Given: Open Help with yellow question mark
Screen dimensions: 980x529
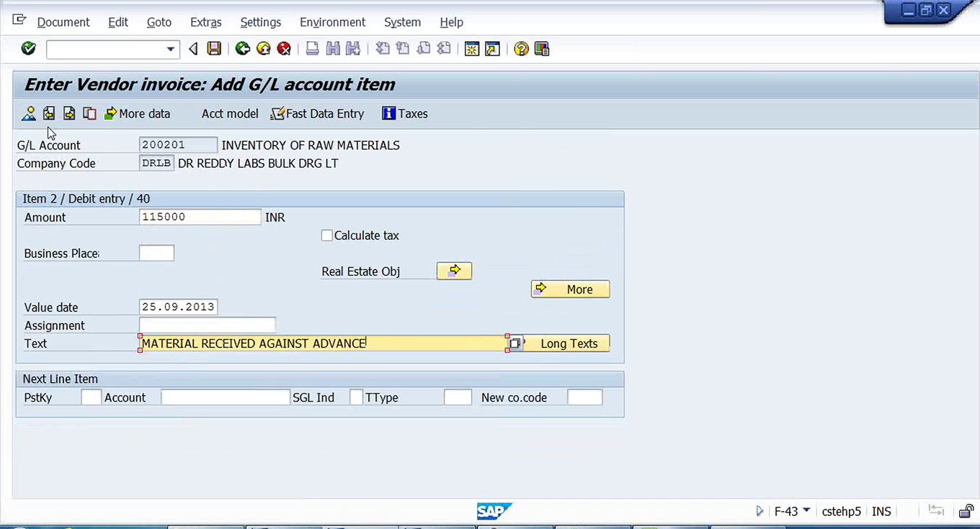Looking at the screenshot, I should [521, 48].
